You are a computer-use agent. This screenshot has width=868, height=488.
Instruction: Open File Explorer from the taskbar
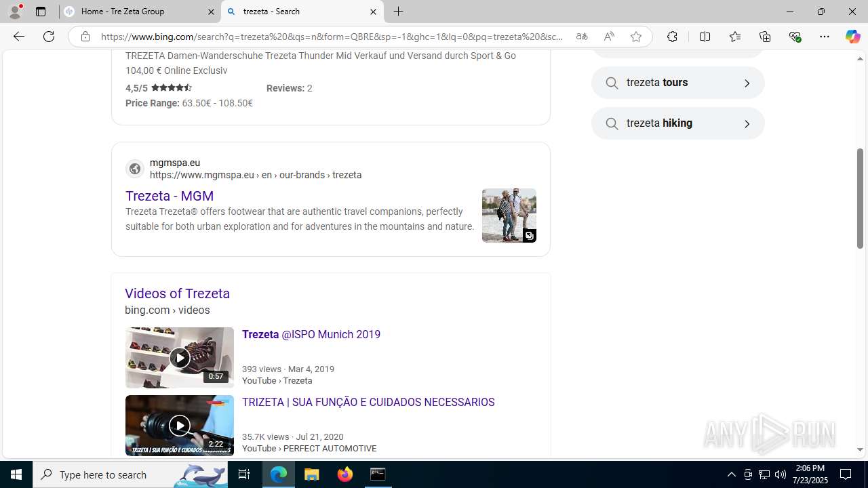pos(312,474)
